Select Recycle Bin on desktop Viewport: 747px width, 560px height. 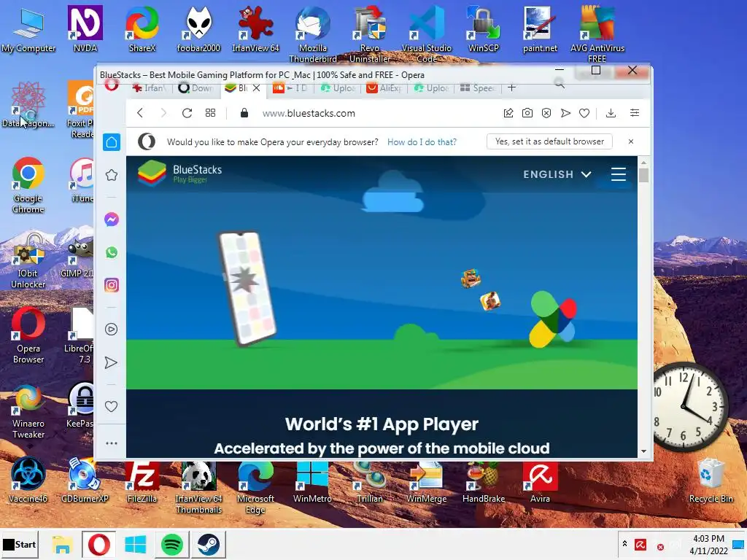pos(711,480)
